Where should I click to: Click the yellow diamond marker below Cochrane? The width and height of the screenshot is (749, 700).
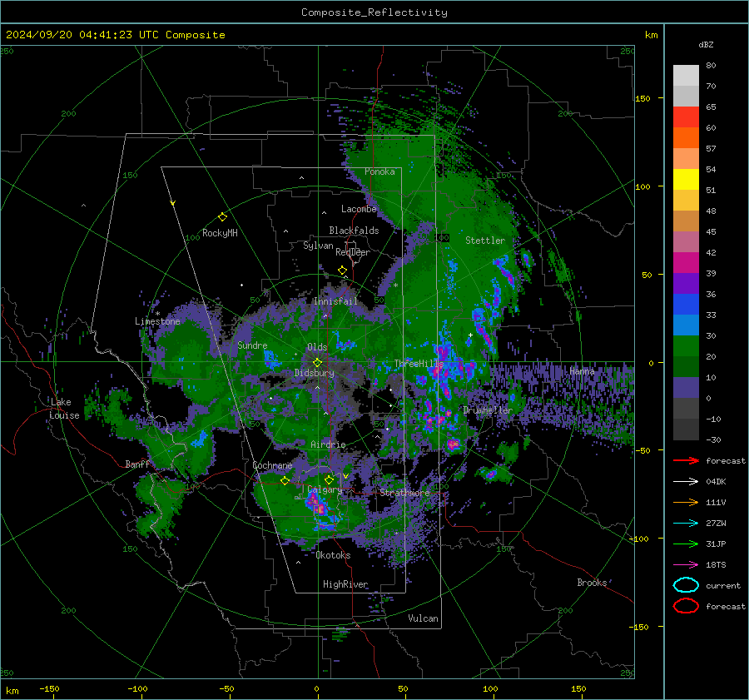coord(285,480)
